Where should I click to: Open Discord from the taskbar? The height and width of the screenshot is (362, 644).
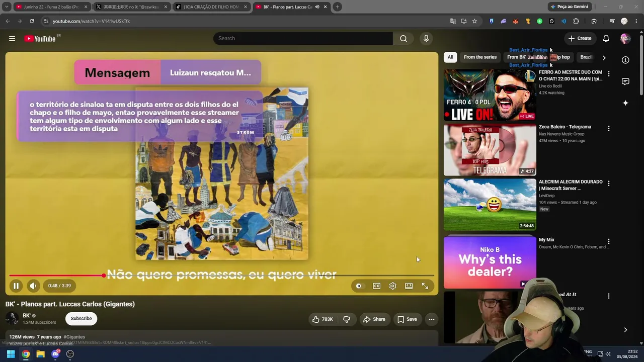click(55, 354)
